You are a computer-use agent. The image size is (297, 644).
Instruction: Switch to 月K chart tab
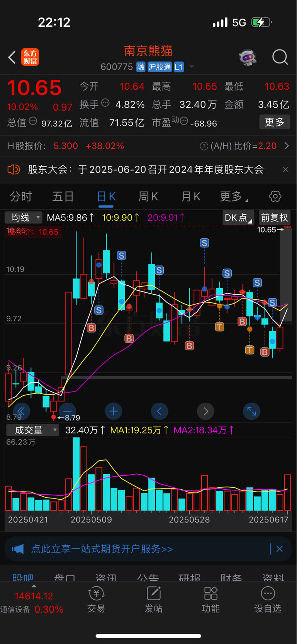point(191,196)
